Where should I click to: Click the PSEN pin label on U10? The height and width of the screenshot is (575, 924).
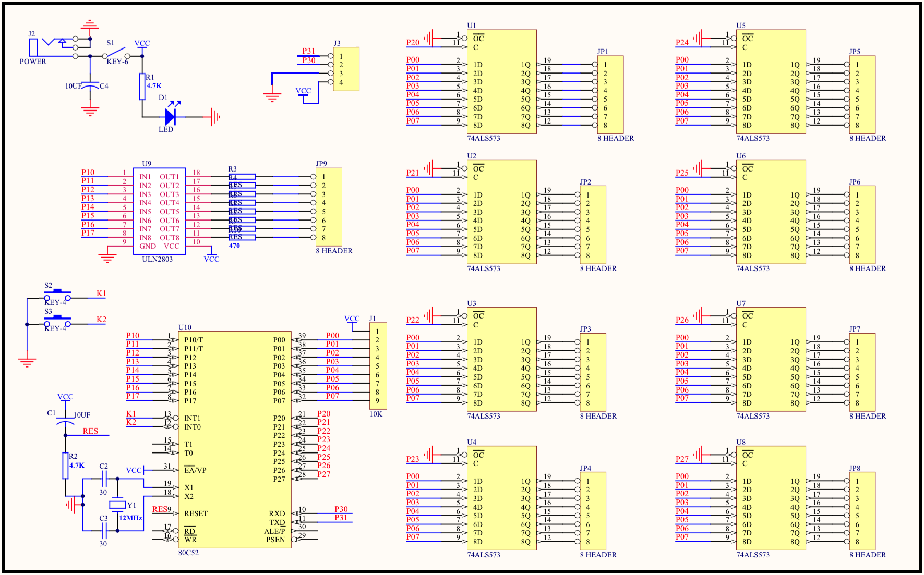pos(275,540)
